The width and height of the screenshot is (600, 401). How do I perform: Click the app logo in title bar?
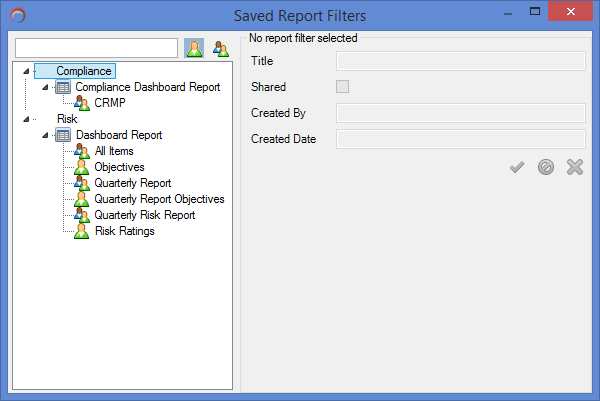18,16
